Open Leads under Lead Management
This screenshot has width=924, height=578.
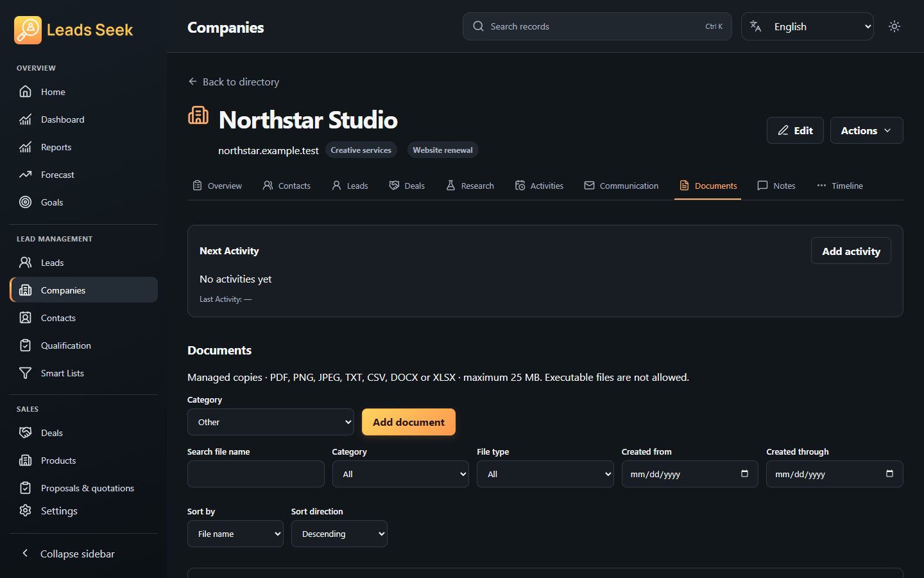coord(83,263)
